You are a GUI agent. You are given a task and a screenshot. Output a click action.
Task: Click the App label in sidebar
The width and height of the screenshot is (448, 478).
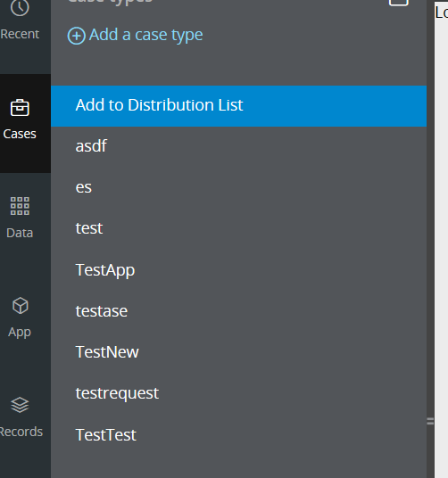click(20, 333)
